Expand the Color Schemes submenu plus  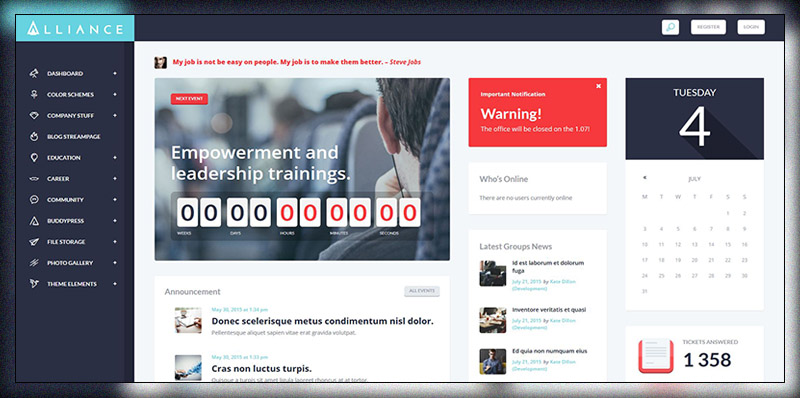[x=115, y=94]
